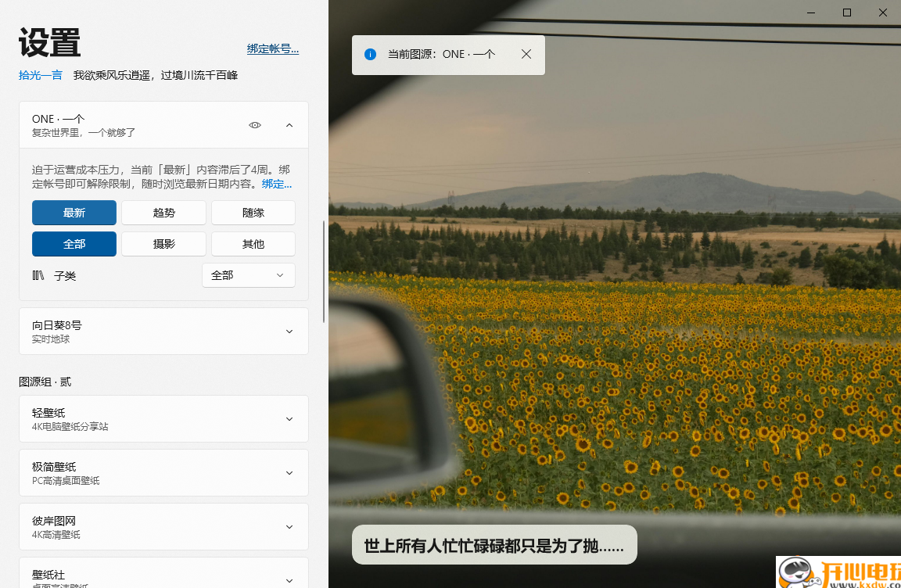This screenshot has height=588, width=901.
Task: Expand the 彼岸图网 panel
Action: (289, 526)
